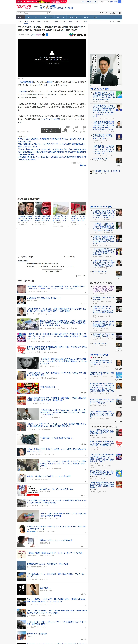Click 記事に関する報告 report link
Screen dimensions: 138x644
24,132
